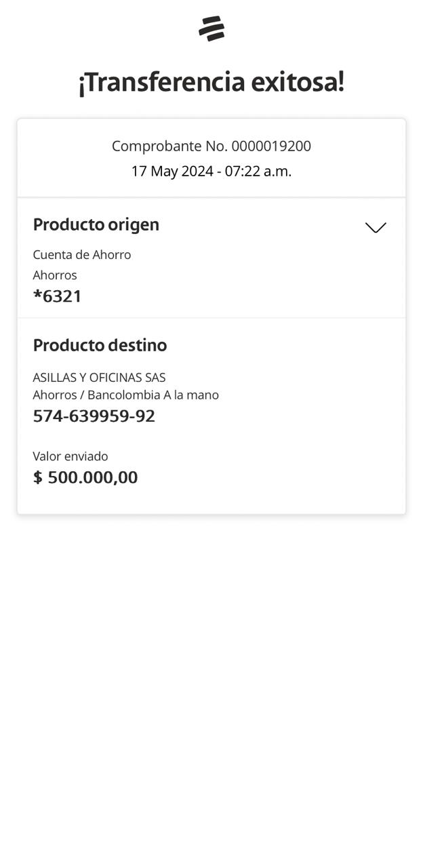Tap the Producto destino heading
This screenshot has height=868, width=423.
click(x=100, y=345)
